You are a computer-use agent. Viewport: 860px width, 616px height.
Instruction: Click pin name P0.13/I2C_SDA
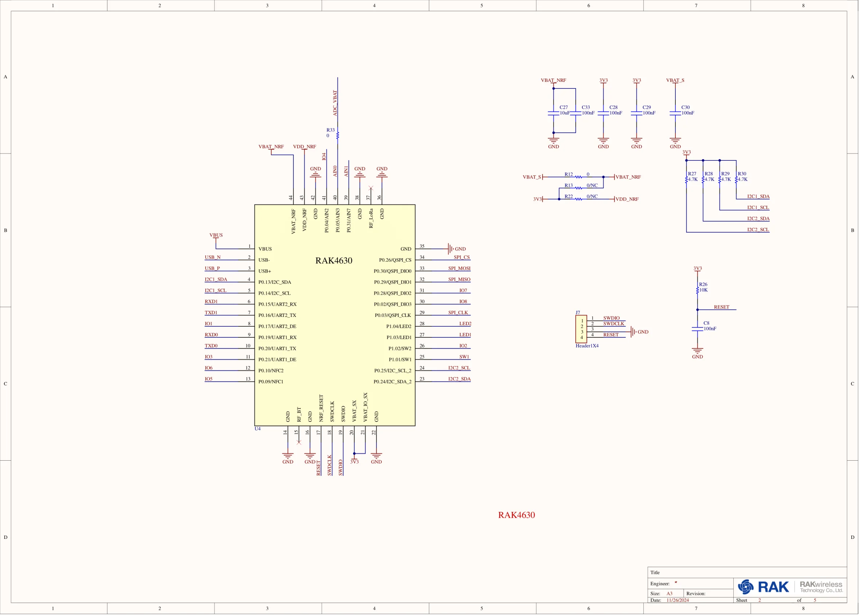click(275, 282)
